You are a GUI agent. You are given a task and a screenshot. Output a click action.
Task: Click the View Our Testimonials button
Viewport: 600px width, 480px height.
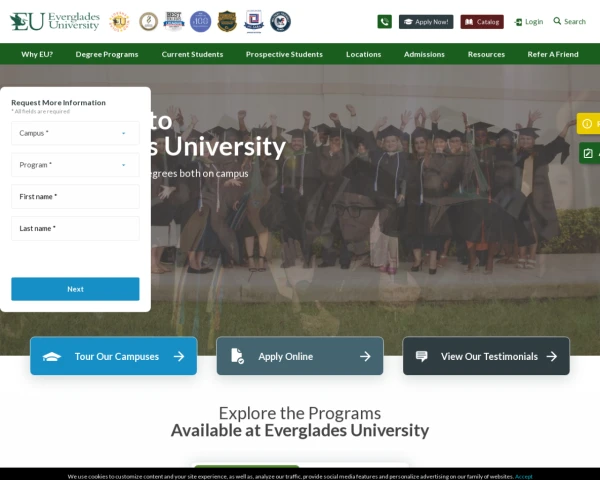(x=486, y=356)
